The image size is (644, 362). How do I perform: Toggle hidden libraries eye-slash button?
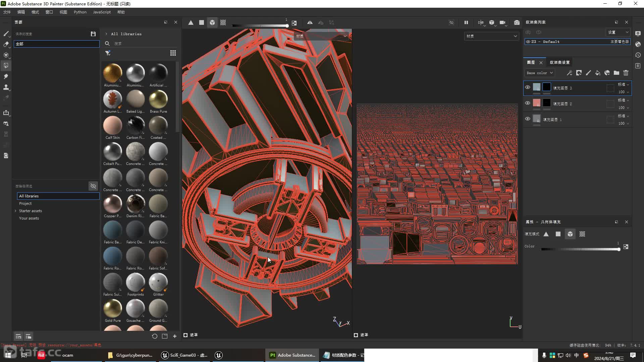point(93,186)
